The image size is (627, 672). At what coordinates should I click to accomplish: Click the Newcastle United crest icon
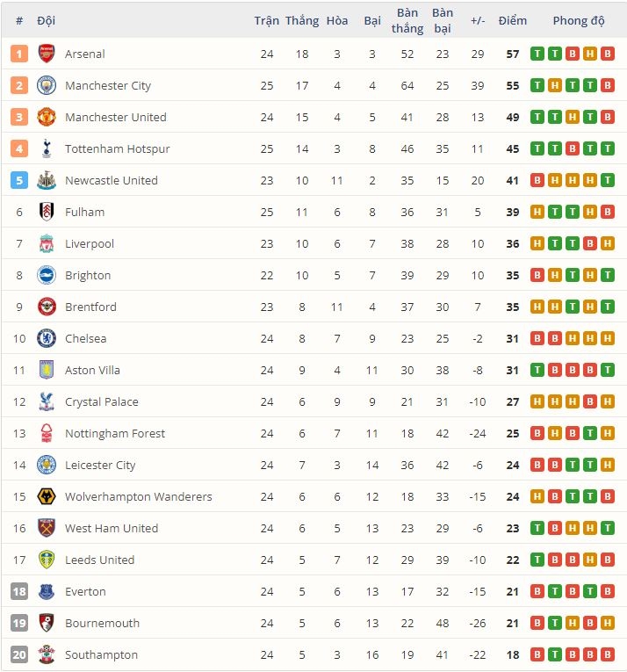(47, 180)
